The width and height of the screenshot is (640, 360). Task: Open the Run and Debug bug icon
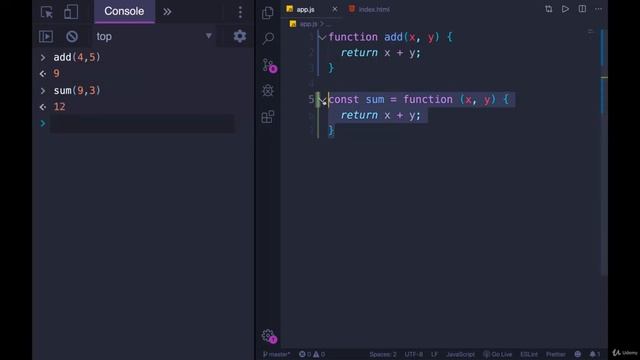click(x=268, y=90)
